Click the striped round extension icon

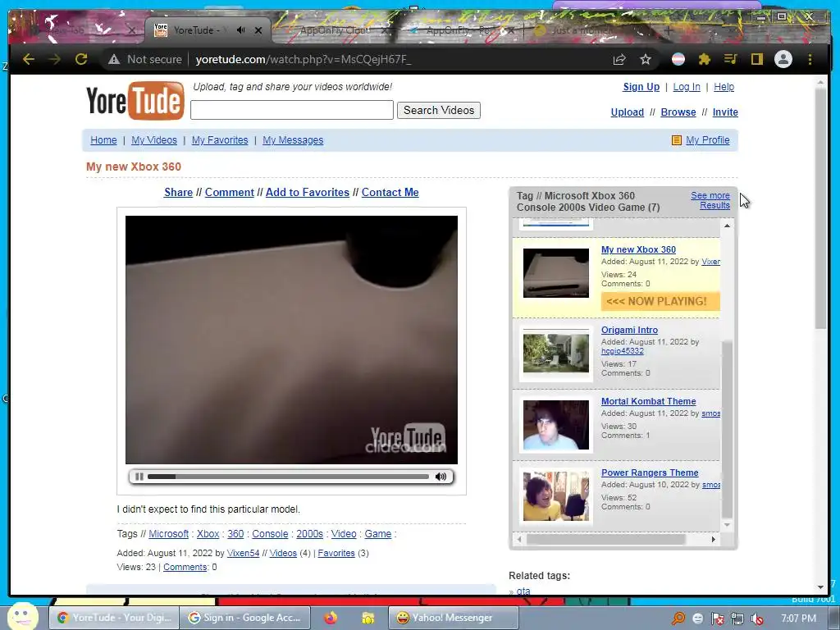(678, 59)
